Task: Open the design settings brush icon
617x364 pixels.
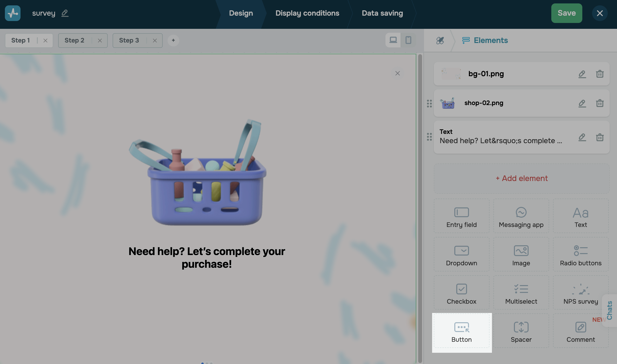Action: pos(440,41)
